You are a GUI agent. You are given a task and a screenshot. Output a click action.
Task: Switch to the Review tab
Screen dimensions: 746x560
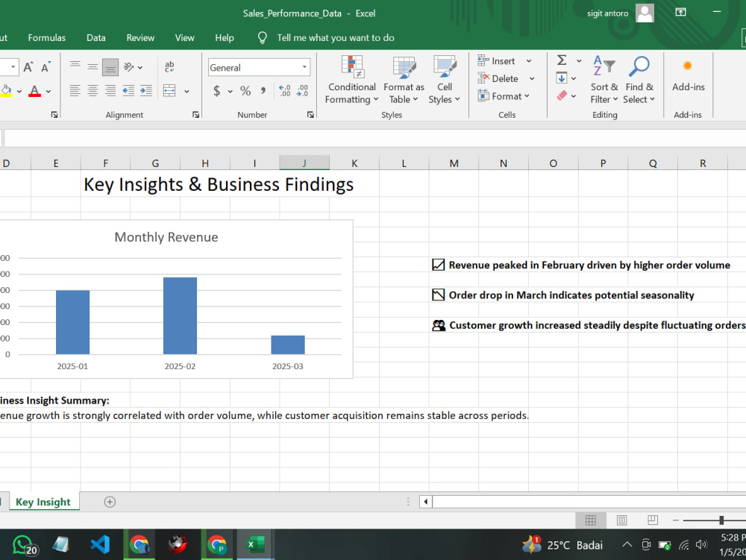click(140, 37)
